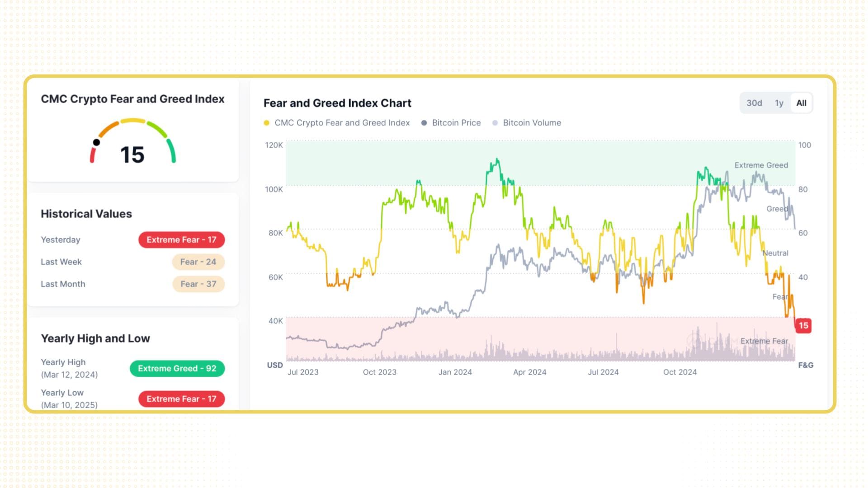Click the light gray Bitcoin Volume legend dot
The image size is (868, 488).
[495, 123]
